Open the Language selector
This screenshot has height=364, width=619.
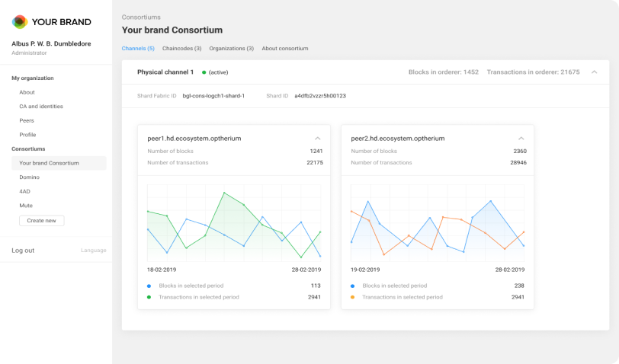[x=93, y=251]
